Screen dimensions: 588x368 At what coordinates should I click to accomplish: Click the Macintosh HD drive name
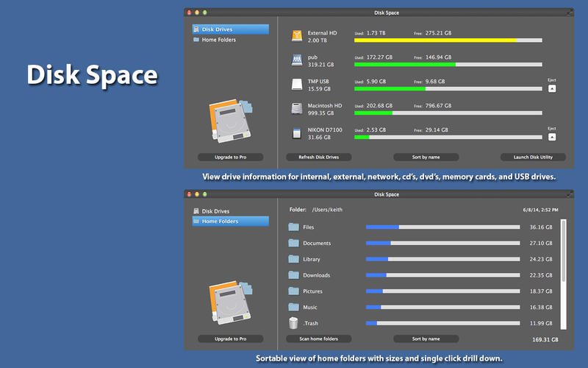325,105
